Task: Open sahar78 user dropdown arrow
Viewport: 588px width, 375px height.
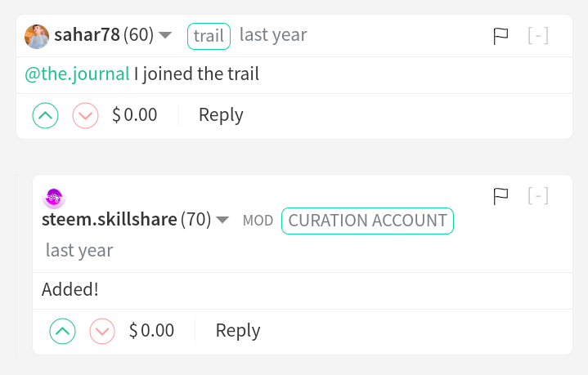Action: pos(165,35)
